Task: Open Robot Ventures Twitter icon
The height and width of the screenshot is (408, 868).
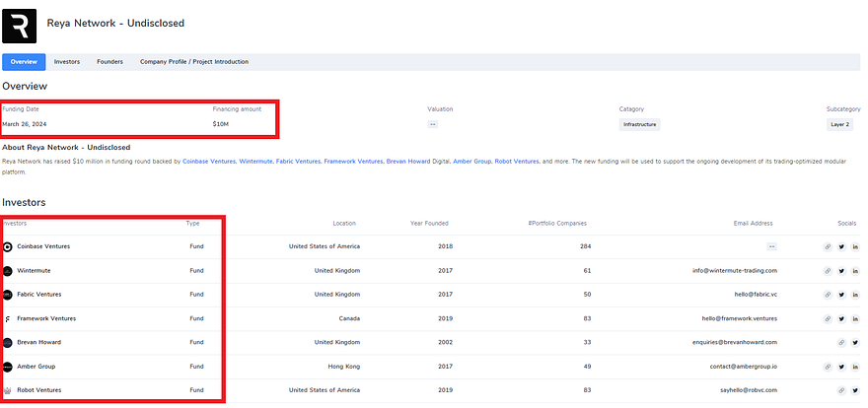Action: point(855,390)
